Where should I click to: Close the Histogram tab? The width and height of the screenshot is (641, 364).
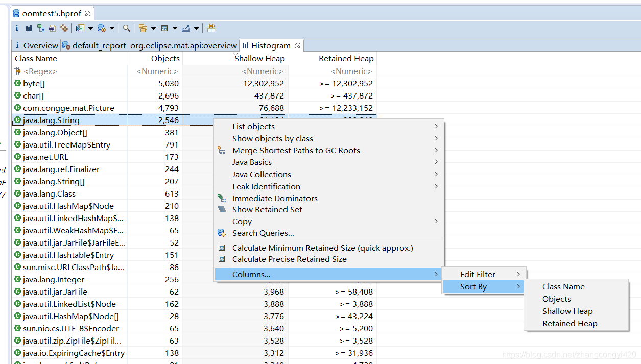pyautogui.click(x=297, y=45)
